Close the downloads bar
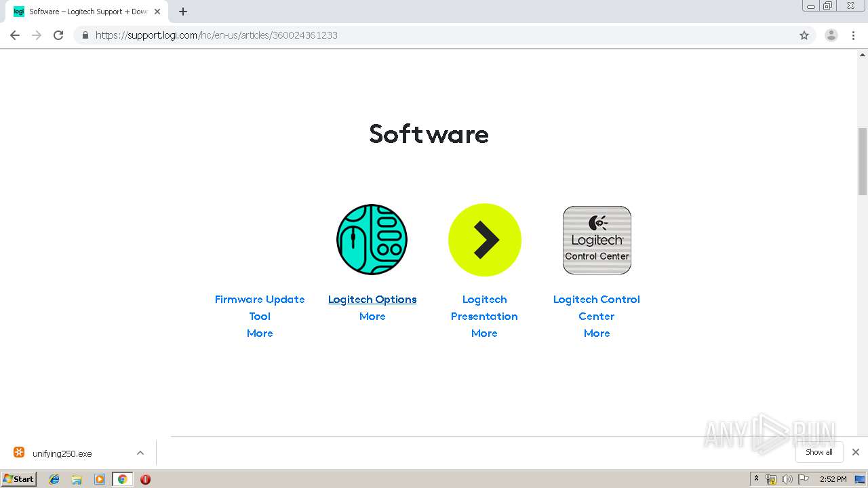 [x=856, y=452]
